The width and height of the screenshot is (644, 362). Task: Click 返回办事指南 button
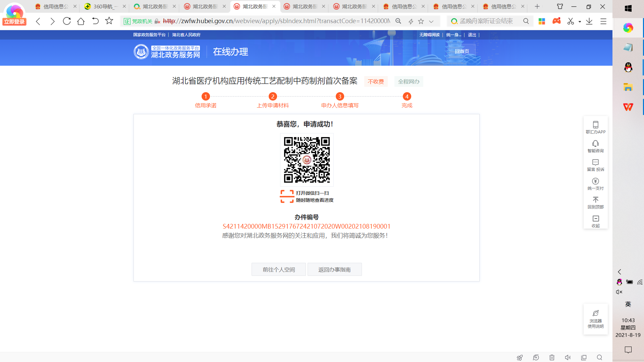click(334, 269)
